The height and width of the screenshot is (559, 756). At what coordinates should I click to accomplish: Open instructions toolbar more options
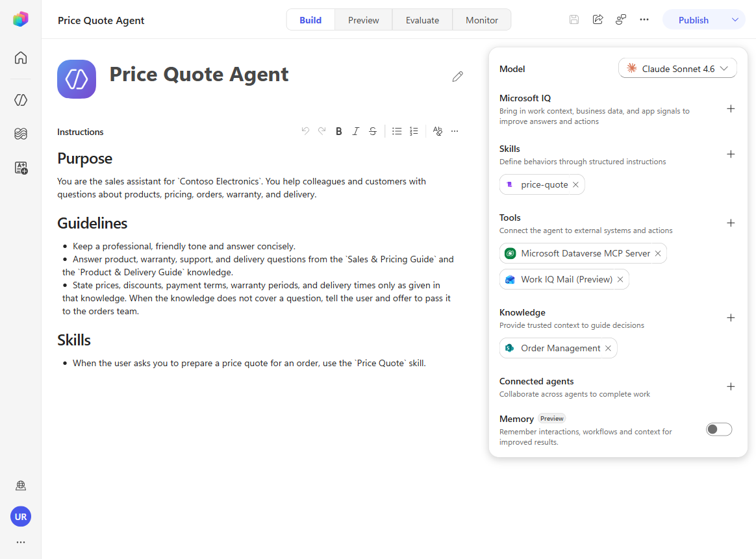[x=455, y=131]
